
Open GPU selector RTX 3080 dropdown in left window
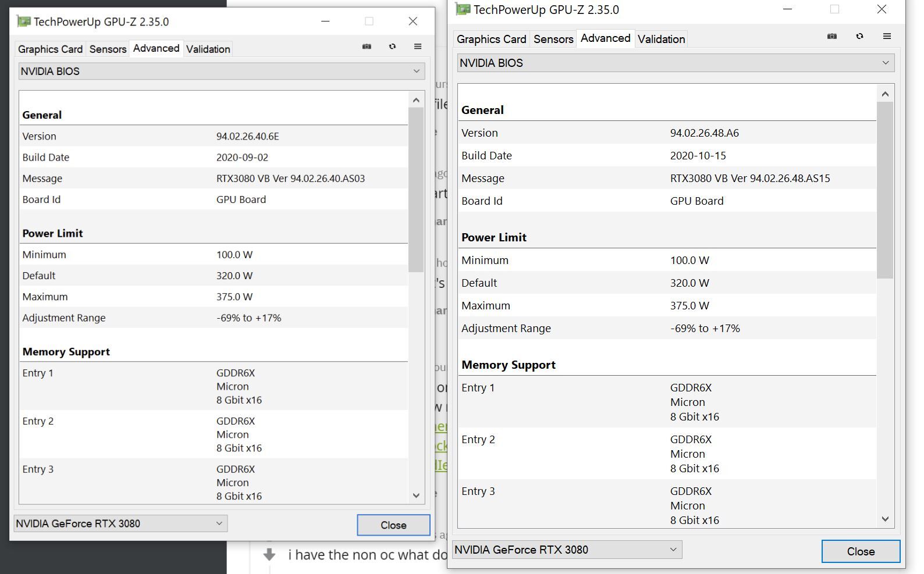click(120, 523)
